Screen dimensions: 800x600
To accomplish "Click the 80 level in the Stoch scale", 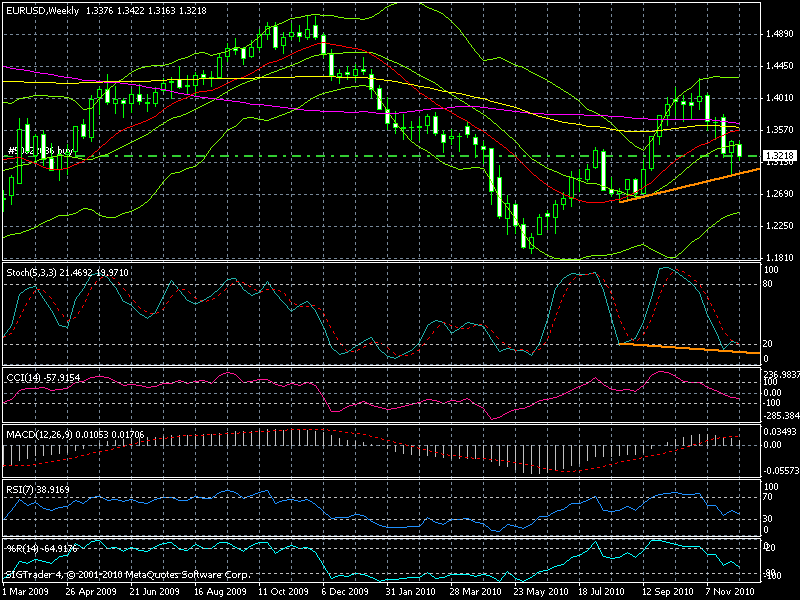I will tap(769, 284).
